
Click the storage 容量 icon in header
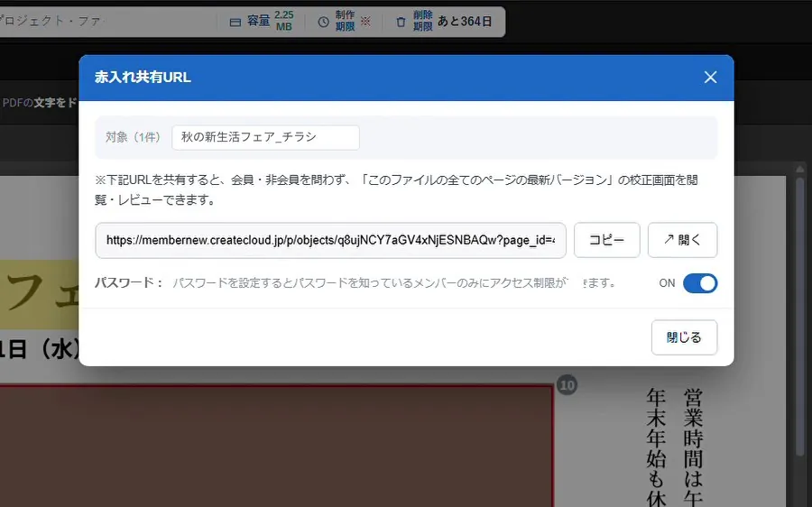pyautogui.click(x=235, y=22)
